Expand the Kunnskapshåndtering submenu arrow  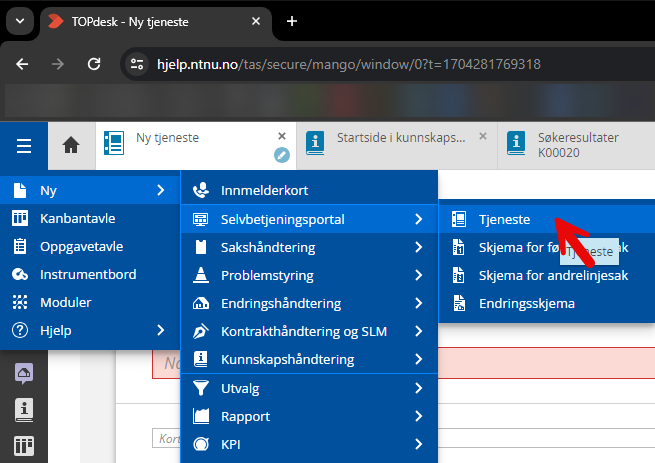[x=419, y=359]
